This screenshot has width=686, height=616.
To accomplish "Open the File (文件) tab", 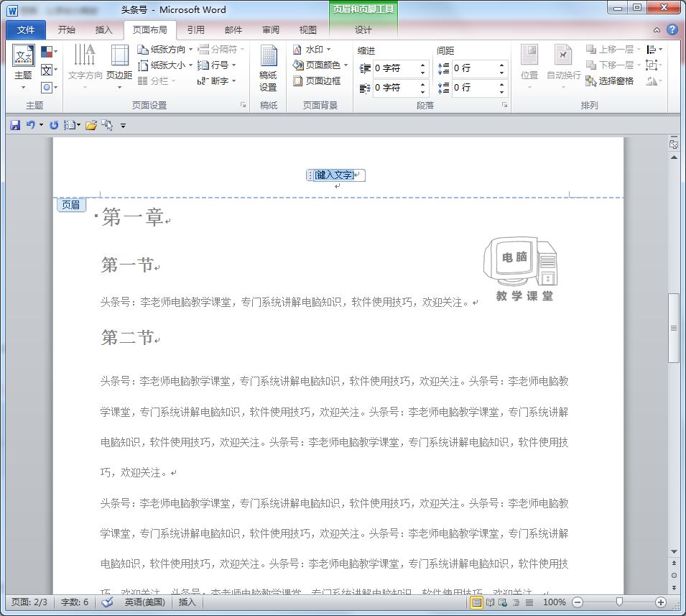I will 26,29.
